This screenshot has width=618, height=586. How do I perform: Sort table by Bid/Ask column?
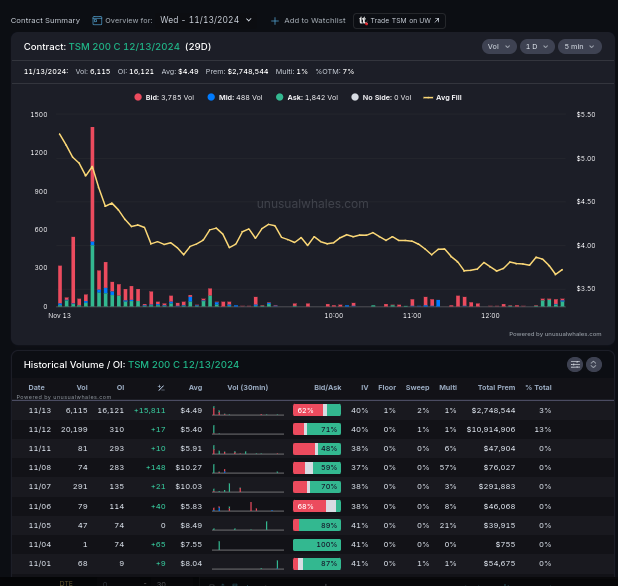tap(328, 387)
